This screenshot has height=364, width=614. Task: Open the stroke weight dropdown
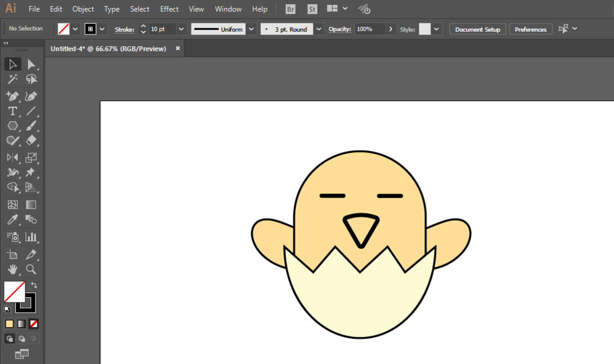click(x=181, y=29)
